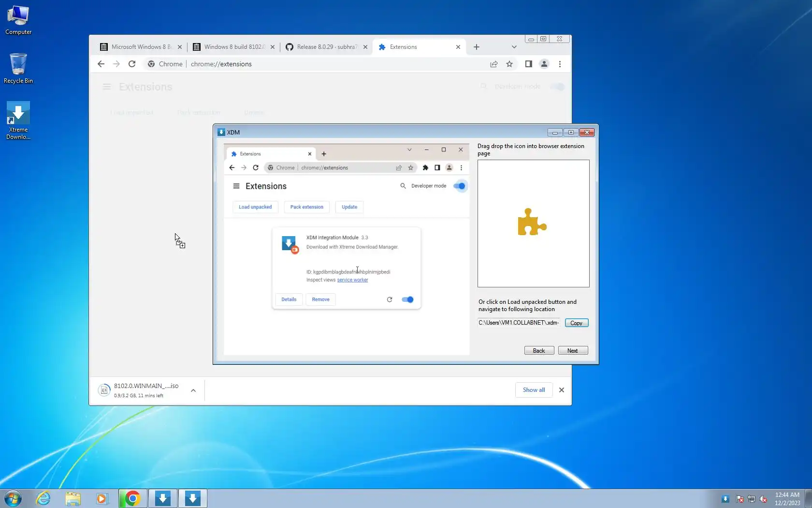812x508 pixels.
Task: Select the Xtreme Download Manager desktop shortcut
Action: point(18,120)
